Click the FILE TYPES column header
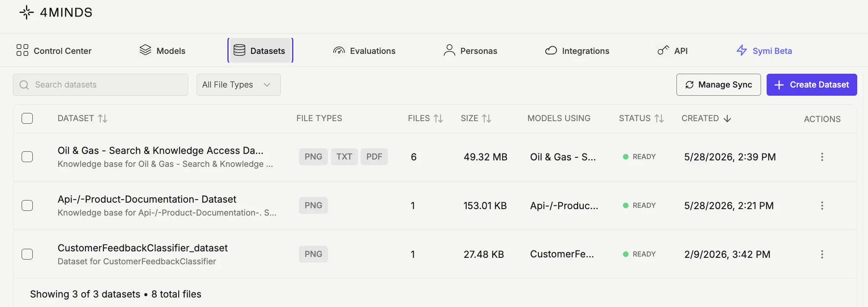 [319, 118]
